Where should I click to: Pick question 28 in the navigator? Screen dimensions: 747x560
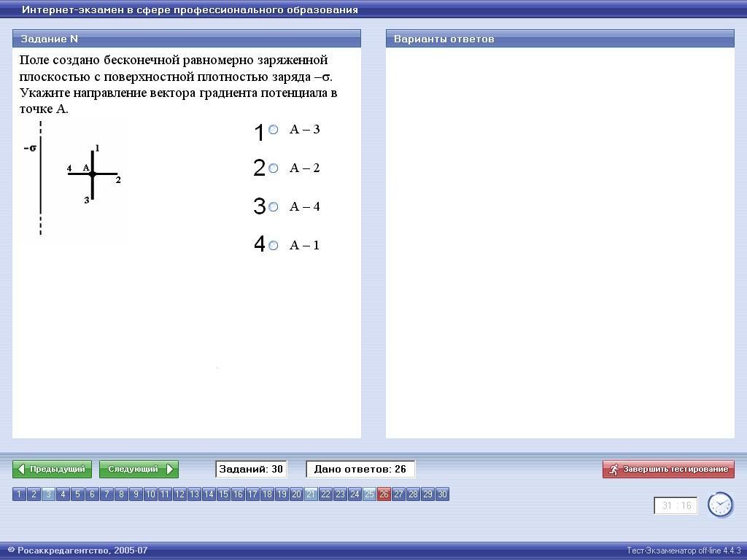[413, 494]
